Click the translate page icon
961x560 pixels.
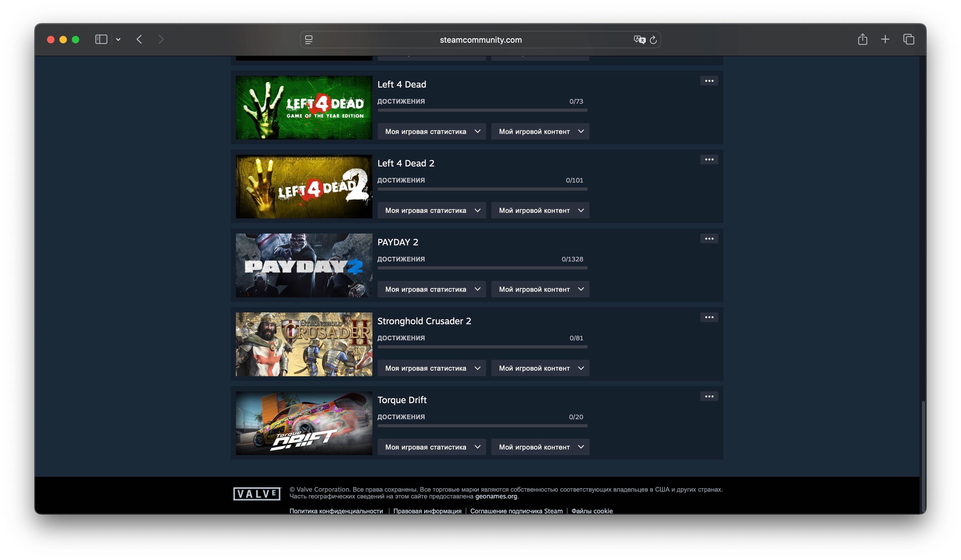[x=639, y=40]
